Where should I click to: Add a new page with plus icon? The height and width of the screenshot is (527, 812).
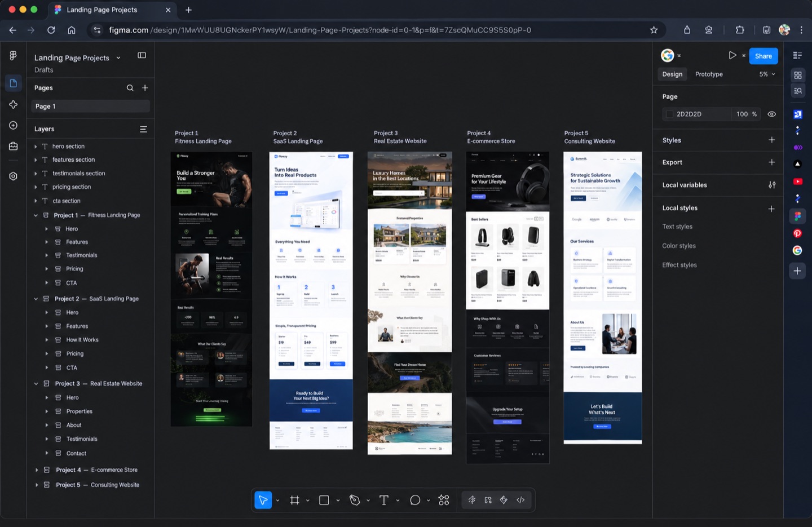145,88
